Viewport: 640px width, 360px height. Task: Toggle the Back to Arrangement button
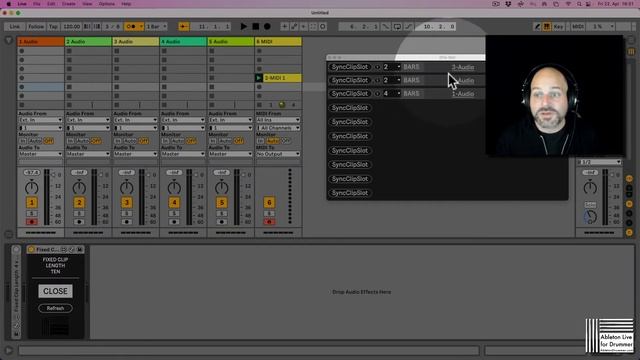[184, 27]
